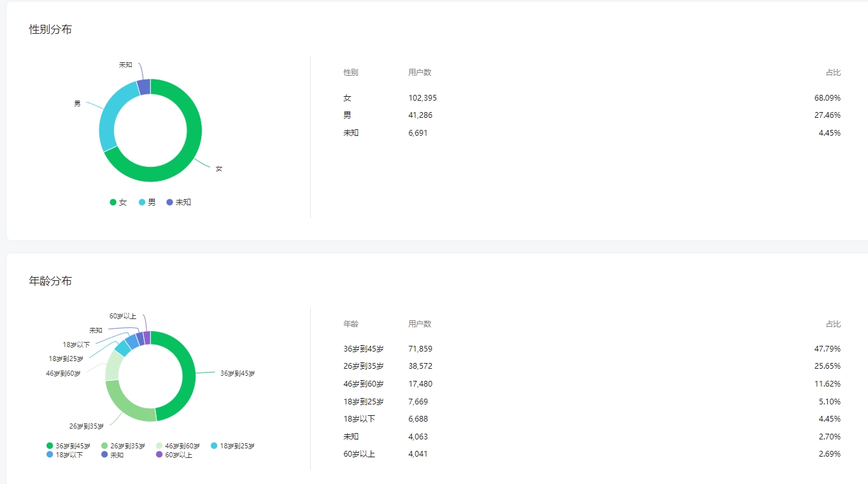Click the 用户数 header in gender table

(x=420, y=73)
